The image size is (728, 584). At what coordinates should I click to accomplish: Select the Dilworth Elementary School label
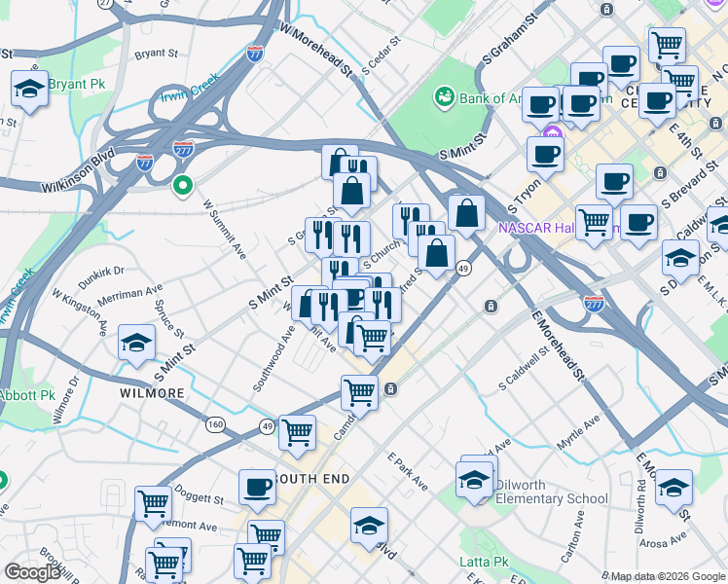click(x=552, y=493)
